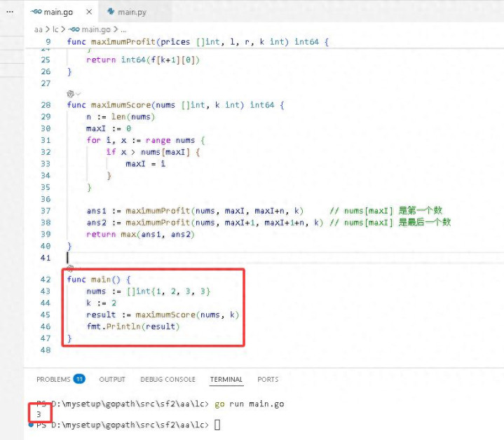Screen dimensions: 504x440
Task: Click 'result := maximumScore(nums, k)' line
Action: (x=163, y=315)
